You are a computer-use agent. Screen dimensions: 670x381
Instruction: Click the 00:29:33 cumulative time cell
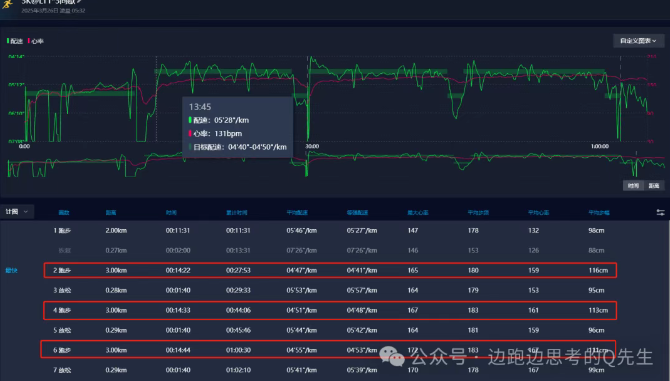[x=238, y=290]
